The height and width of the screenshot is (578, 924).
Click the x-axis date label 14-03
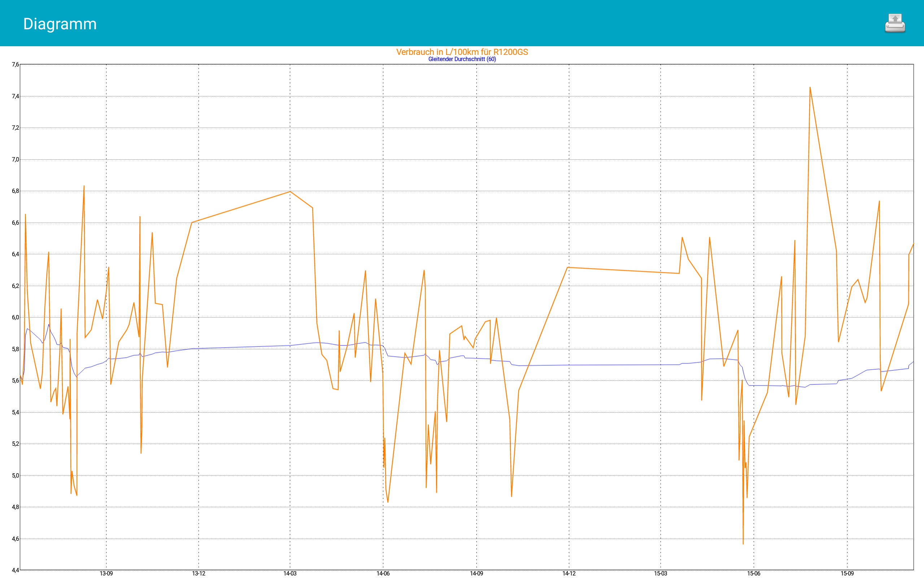coord(290,573)
